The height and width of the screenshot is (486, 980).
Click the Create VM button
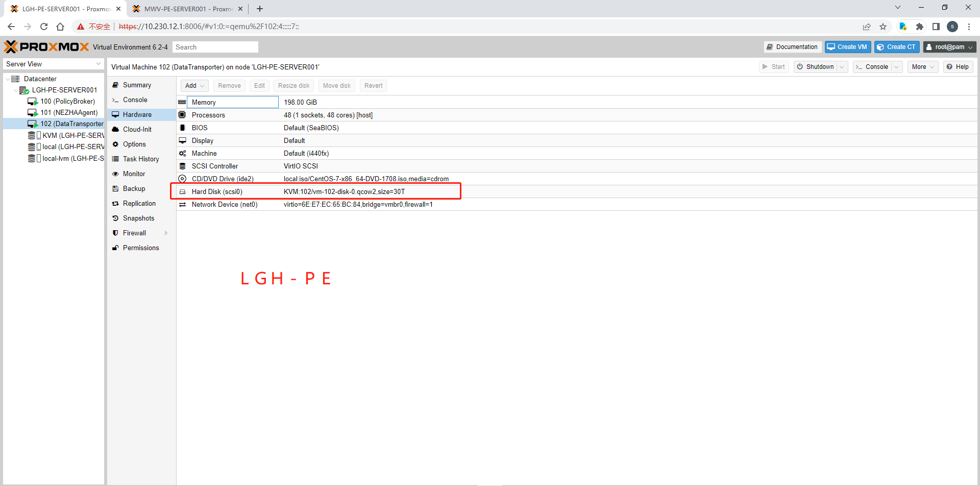coord(847,47)
